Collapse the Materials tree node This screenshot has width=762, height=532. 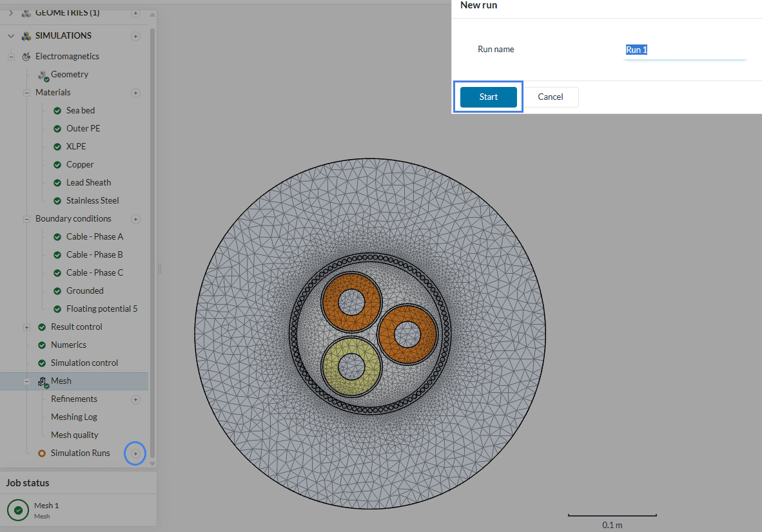(26, 93)
